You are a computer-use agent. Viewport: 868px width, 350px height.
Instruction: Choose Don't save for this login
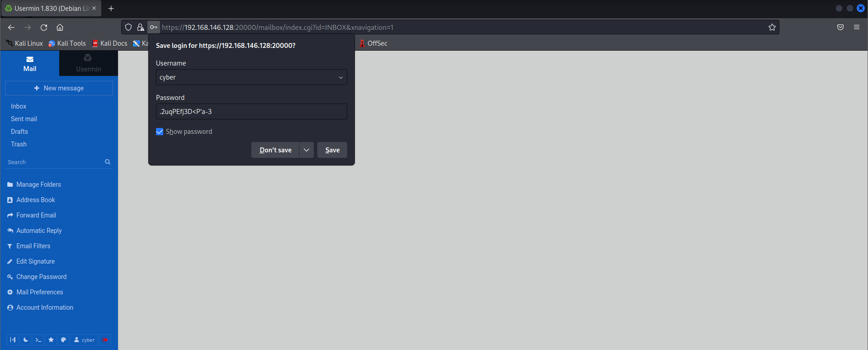click(x=275, y=150)
